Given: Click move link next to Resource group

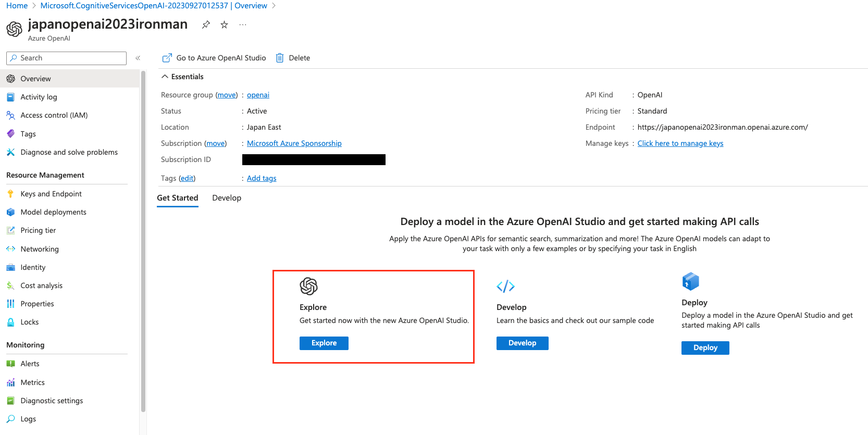Looking at the screenshot, I should click(227, 95).
